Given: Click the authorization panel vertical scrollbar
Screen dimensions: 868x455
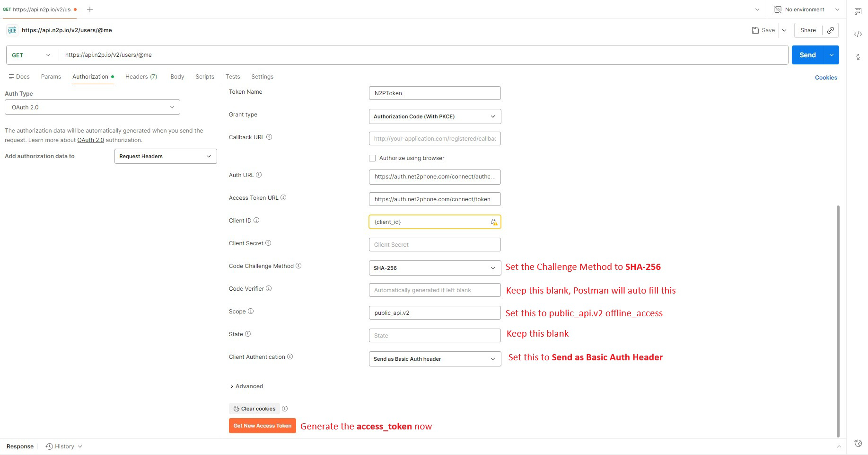Looking at the screenshot, I should [x=838, y=321].
